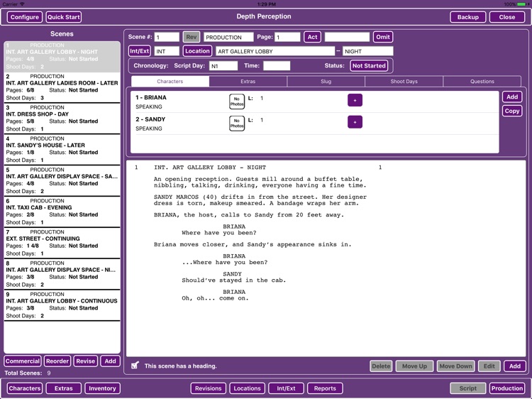Screen dimensions: 532x399
Task: Click the Move Down button
Action: tap(455, 366)
